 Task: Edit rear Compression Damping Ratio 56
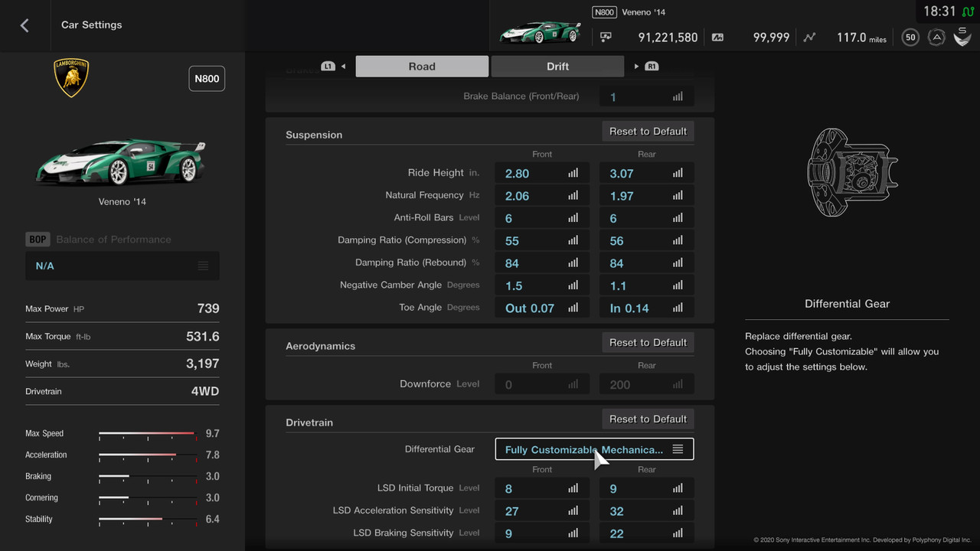pos(647,240)
